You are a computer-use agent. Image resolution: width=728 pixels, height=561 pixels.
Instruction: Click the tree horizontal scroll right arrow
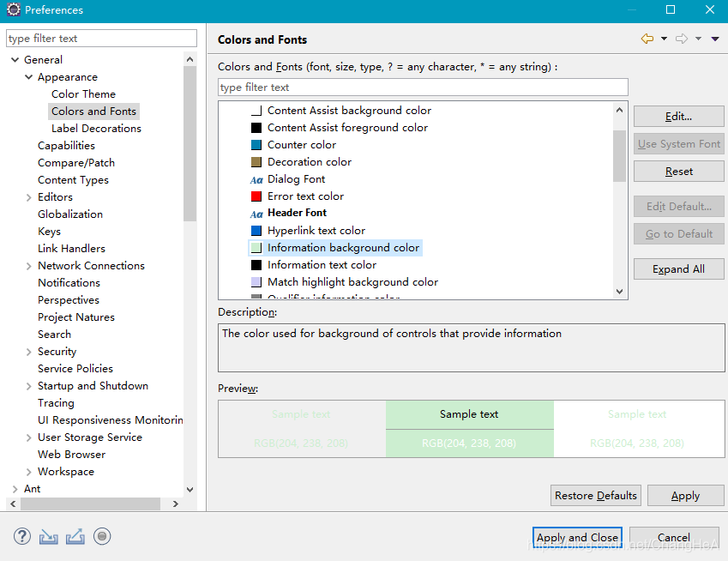(176, 504)
